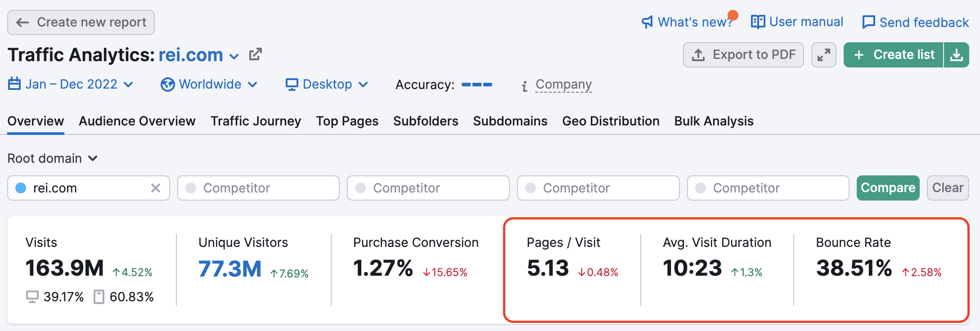980x331 pixels.
Task: Open the Jan – Dec 2022 date picker
Action: pos(71,84)
